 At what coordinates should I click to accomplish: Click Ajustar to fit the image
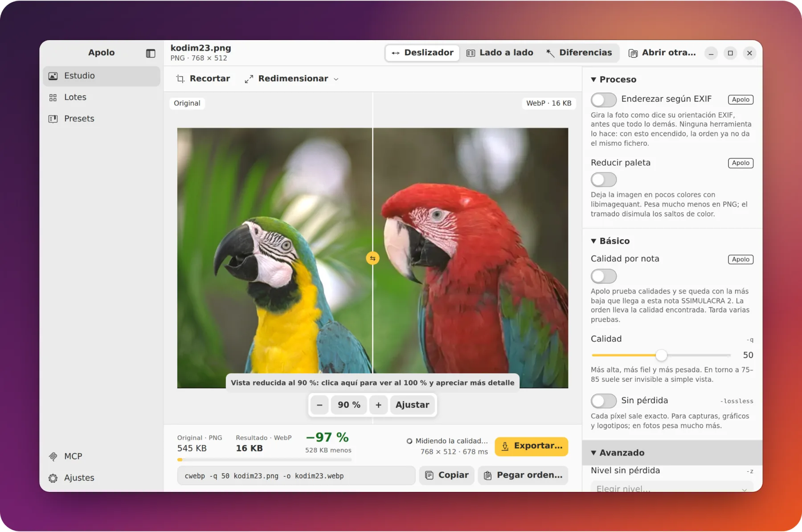click(x=412, y=405)
